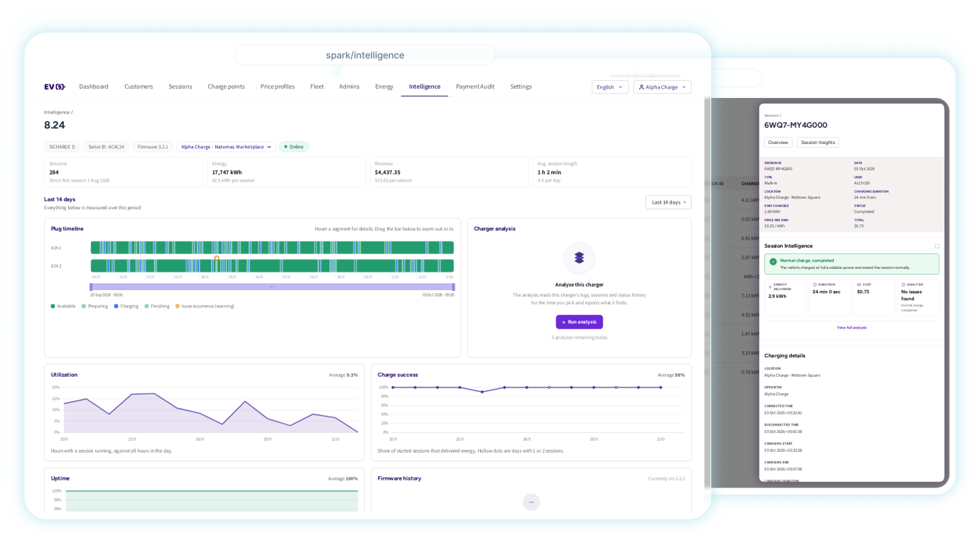Open the Session Insights button
This screenshot has width=980, height=552.
coord(818,143)
